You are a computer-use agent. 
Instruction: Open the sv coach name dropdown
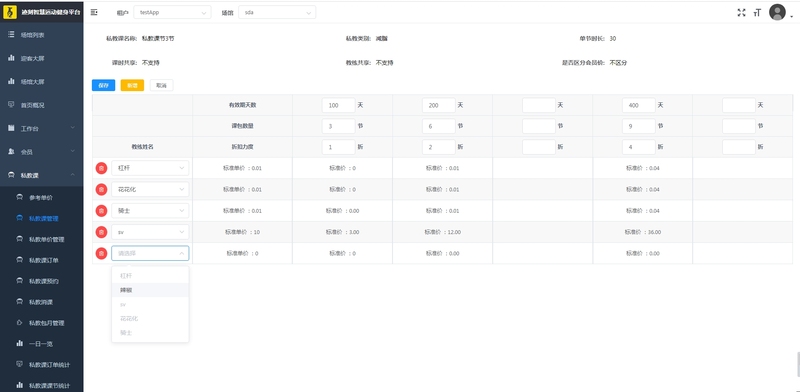[x=150, y=232]
